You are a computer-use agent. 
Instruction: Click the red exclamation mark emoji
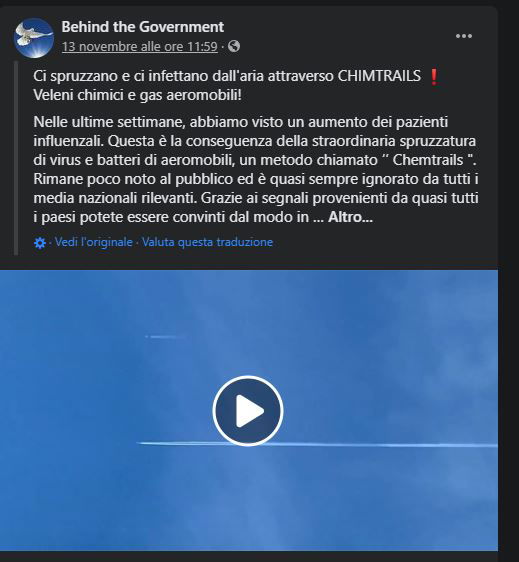click(x=434, y=77)
